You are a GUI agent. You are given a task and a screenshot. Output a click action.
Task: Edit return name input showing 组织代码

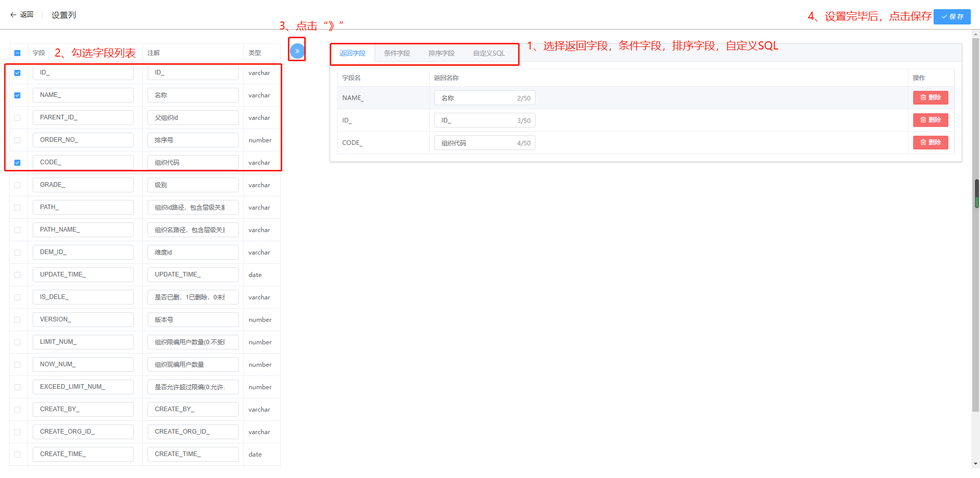point(485,143)
